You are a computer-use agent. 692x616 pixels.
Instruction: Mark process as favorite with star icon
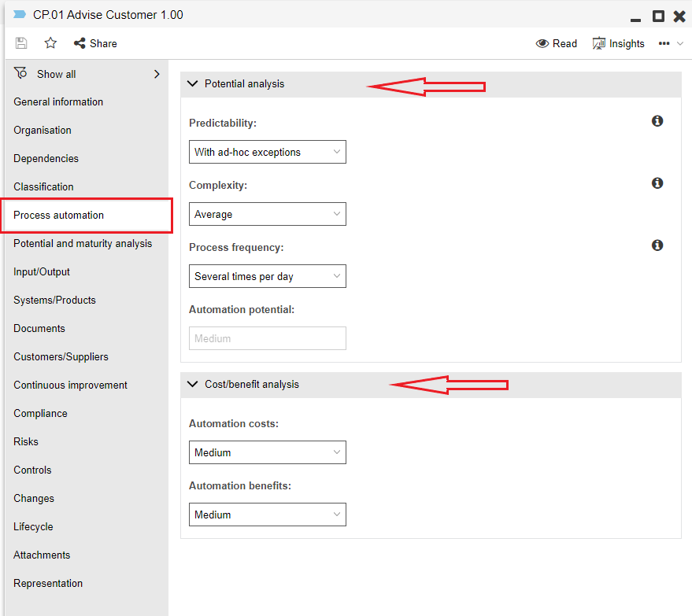(50, 43)
